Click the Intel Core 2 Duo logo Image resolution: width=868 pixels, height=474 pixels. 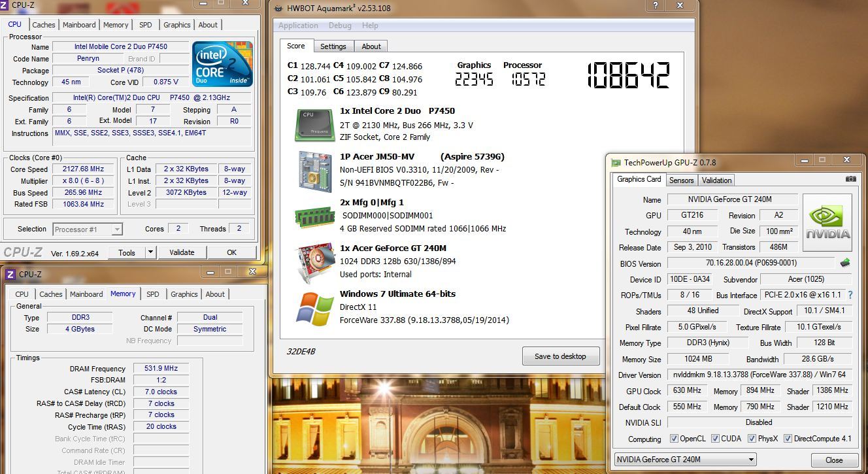click(222, 64)
